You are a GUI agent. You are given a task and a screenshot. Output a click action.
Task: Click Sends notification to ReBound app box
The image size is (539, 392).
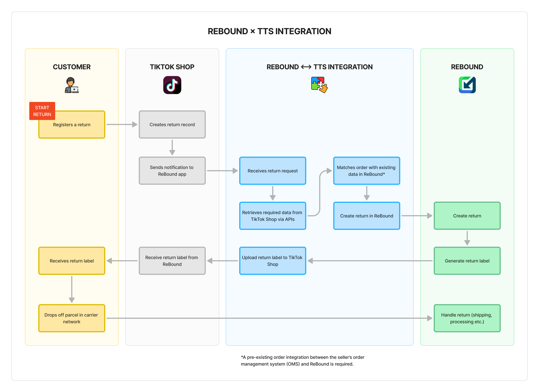click(x=172, y=171)
